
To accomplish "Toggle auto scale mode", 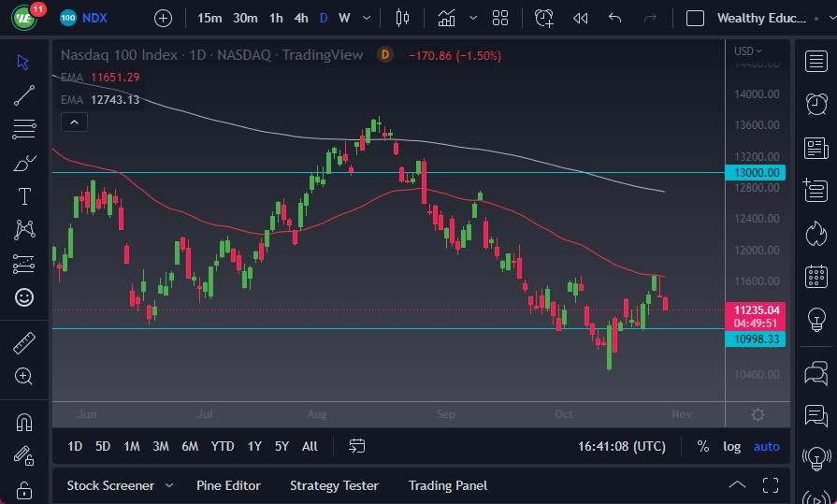I will click(x=766, y=446).
